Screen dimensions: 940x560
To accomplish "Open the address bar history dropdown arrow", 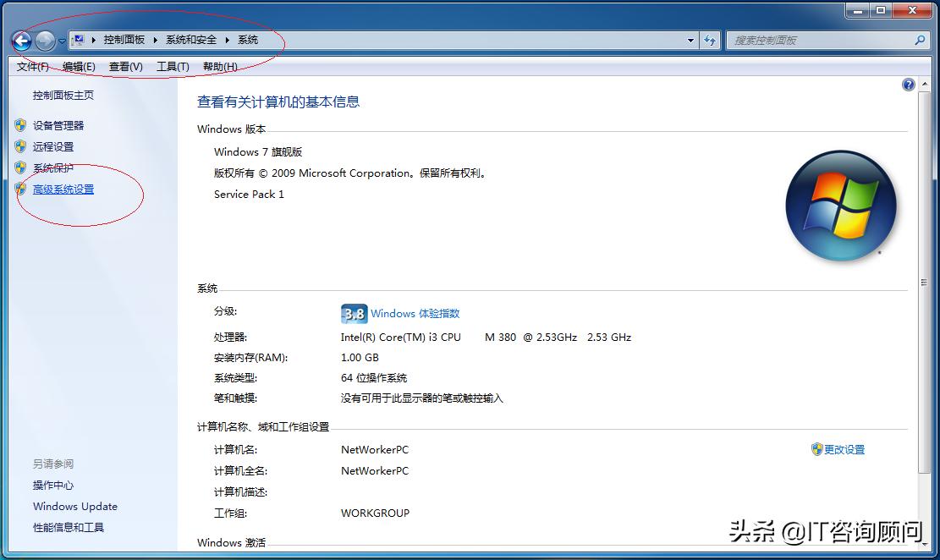I will pos(690,39).
